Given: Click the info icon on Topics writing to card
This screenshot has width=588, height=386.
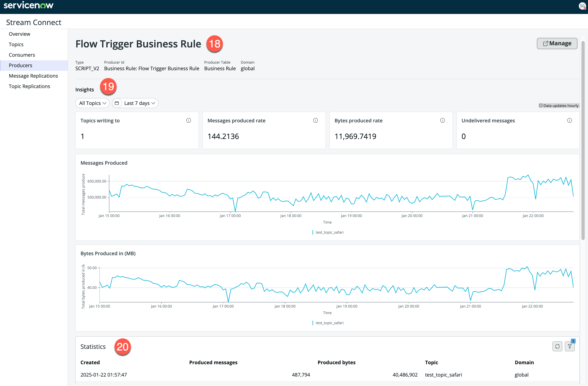Looking at the screenshot, I should [189, 121].
